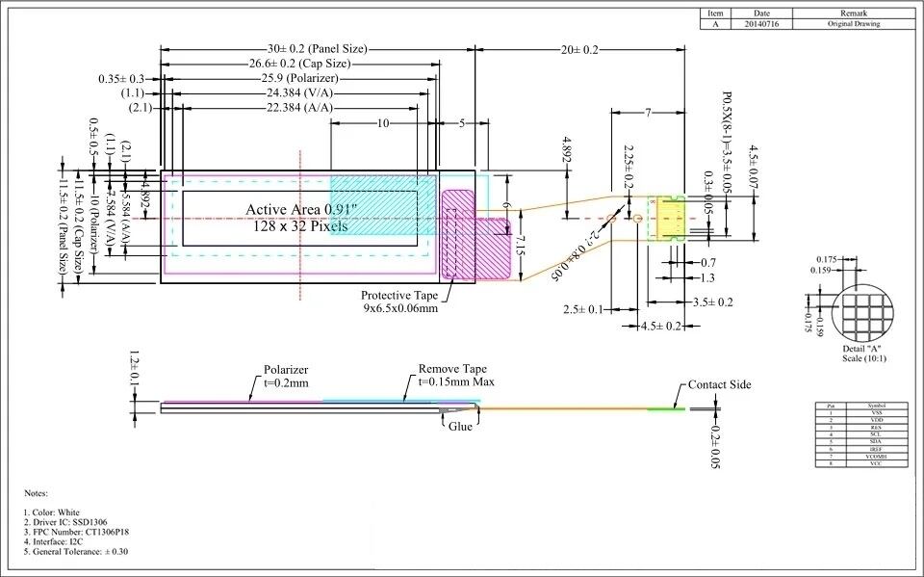The width and height of the screenshot is (924, 577).
Task: Click note "3. FPC Number: CT1306P18"
Action: (76, 532)
